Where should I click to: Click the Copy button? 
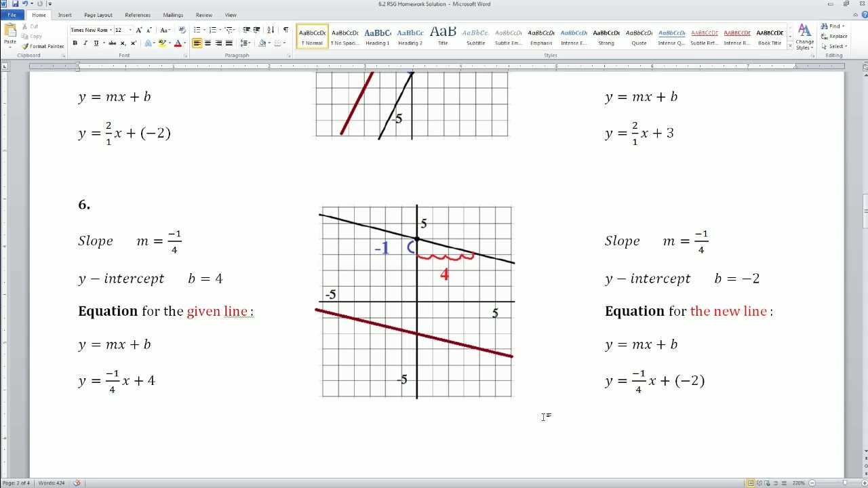tap(32, 36)
